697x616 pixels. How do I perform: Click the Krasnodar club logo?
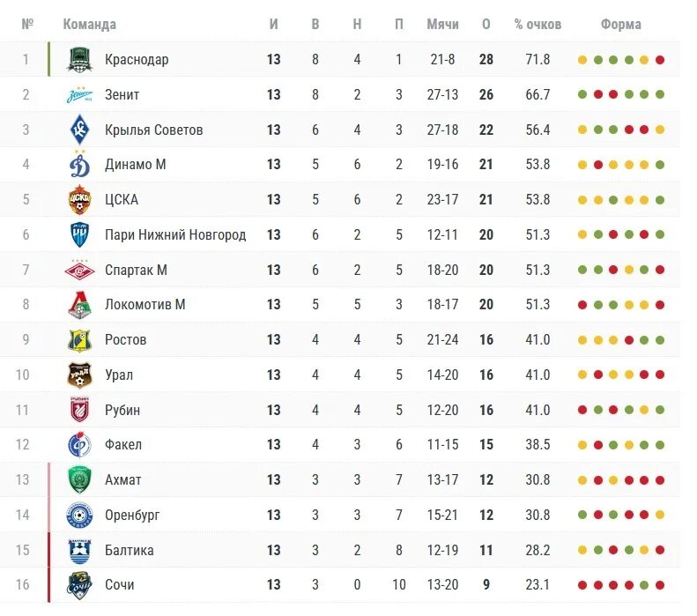coord(79,60)
